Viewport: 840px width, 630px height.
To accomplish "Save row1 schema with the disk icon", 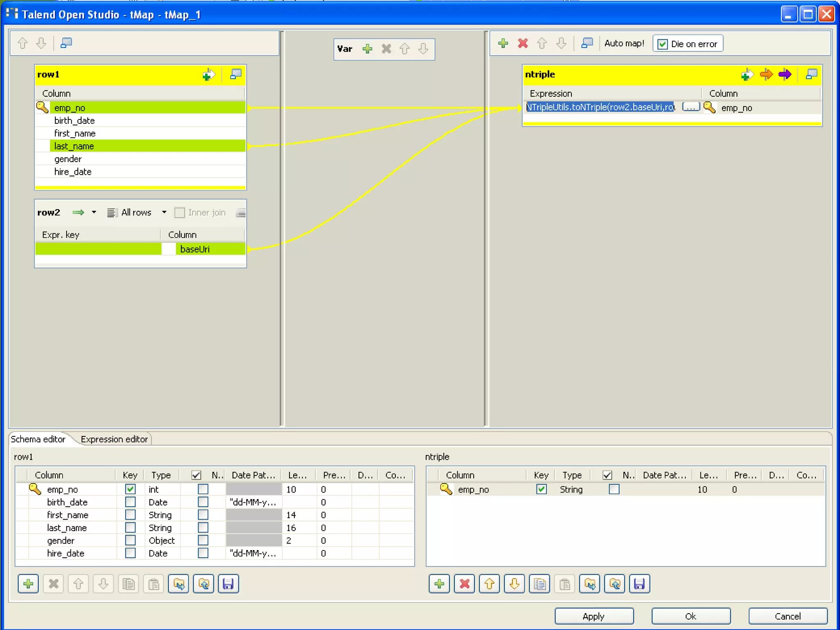I will pyautogui.click(x=228, y=584).
